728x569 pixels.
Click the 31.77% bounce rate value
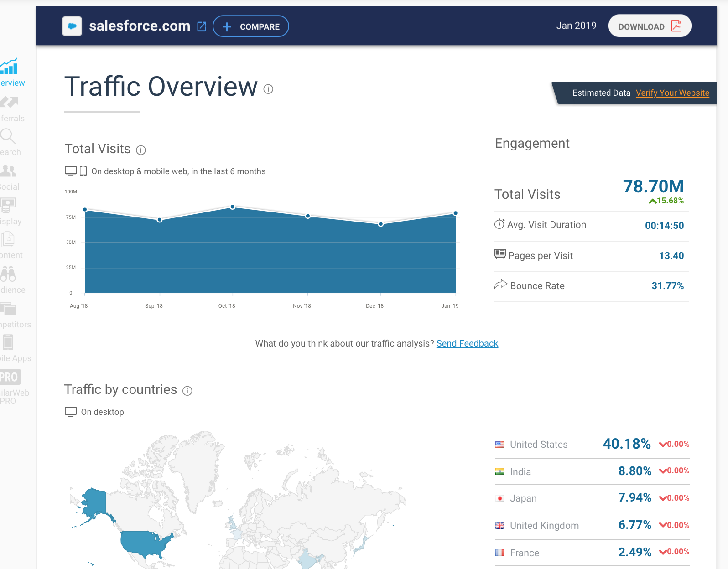667,286
